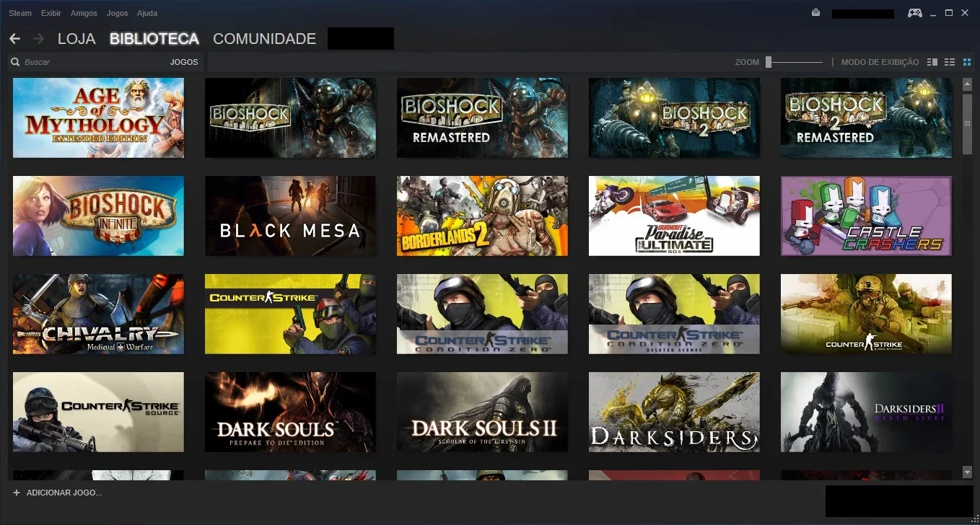980x525 pixels.
Task: Open the Exibir menu
Action: click(51, 13)
